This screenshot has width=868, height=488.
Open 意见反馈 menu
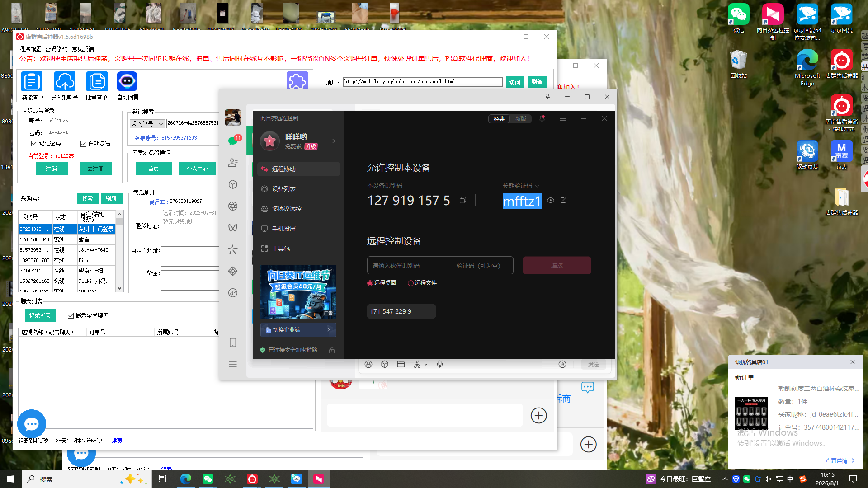pos(83,49)
